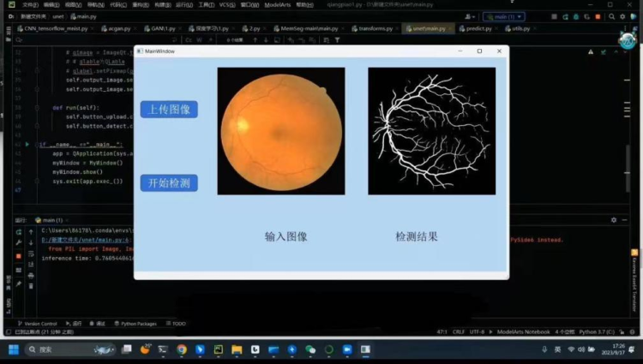The height and width of the screenshot is (364, 643).
Task: Open the VCS menu
Action: 227,4
